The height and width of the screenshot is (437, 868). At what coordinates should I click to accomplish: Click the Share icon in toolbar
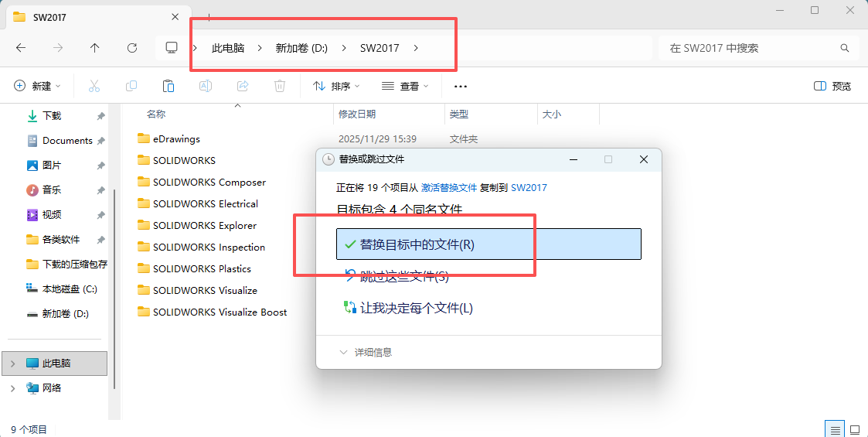pyautogui.click(x=243, y=86)
